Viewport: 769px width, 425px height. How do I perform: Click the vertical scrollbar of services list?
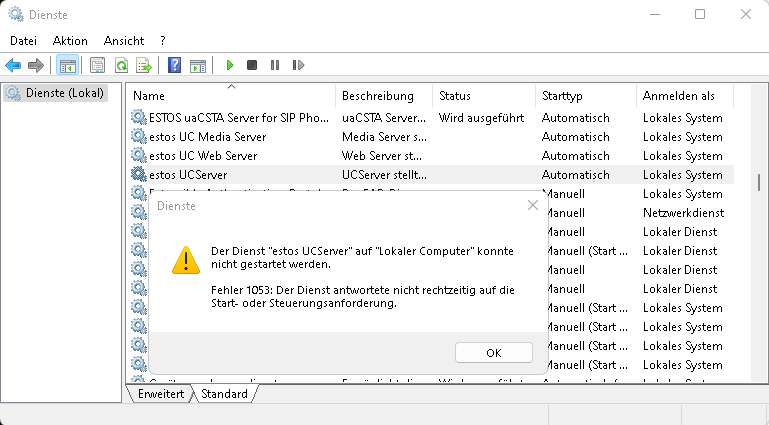click(759, 180)
